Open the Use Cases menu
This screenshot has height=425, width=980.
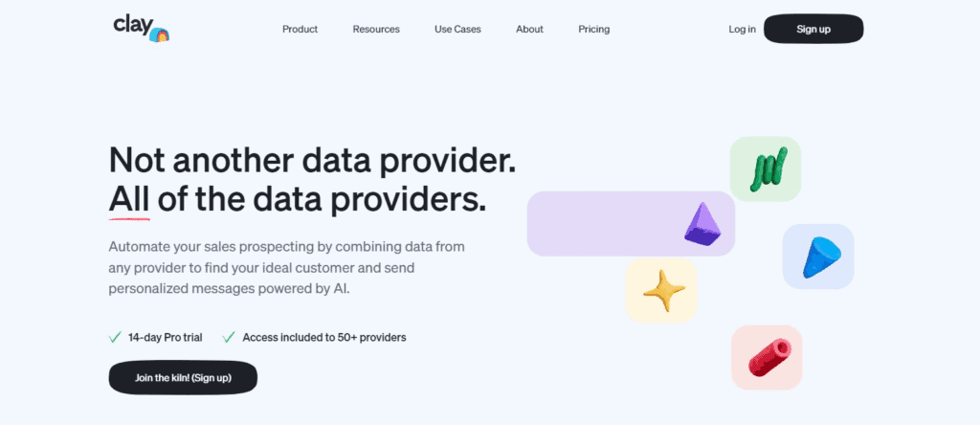[x=457, y=30]
